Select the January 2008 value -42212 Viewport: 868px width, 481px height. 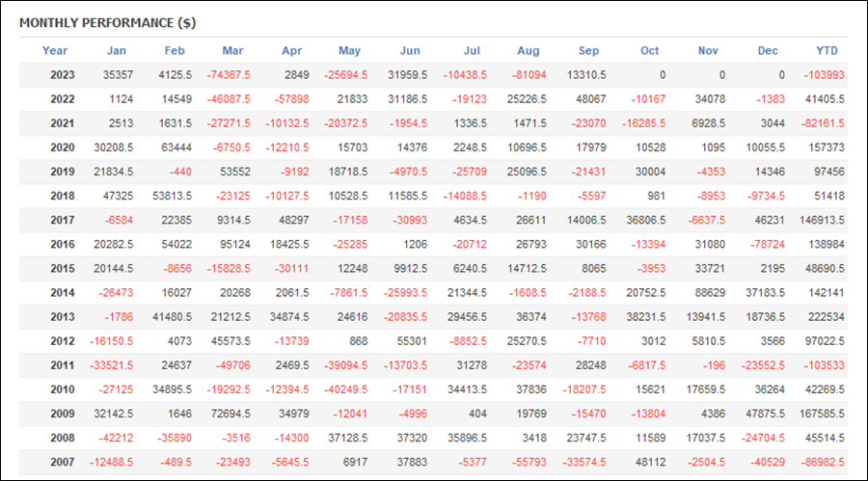116,438
